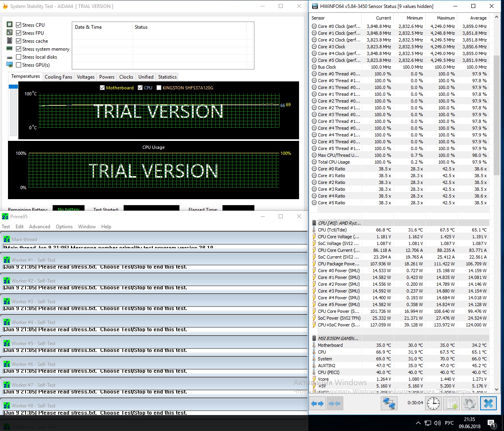
Task: Open Prime95 Edit menu
Action: [x=20, y=227]
